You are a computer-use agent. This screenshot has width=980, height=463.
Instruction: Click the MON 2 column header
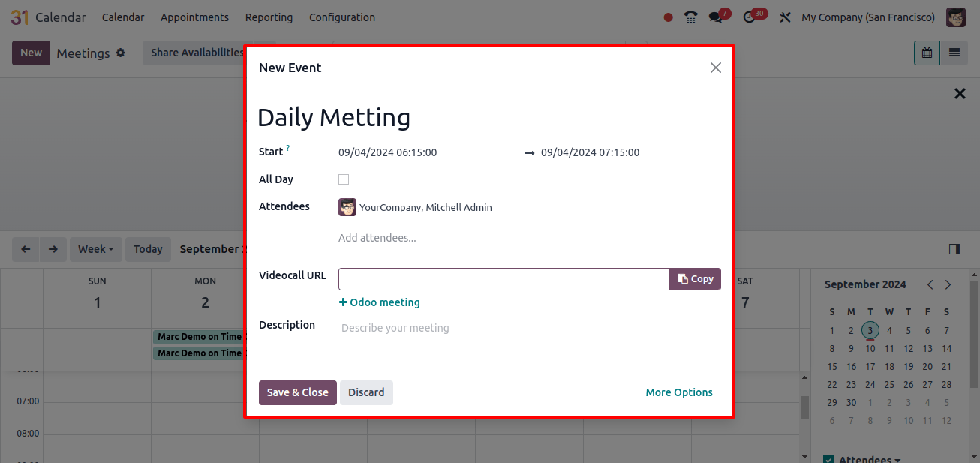(205, 293)
